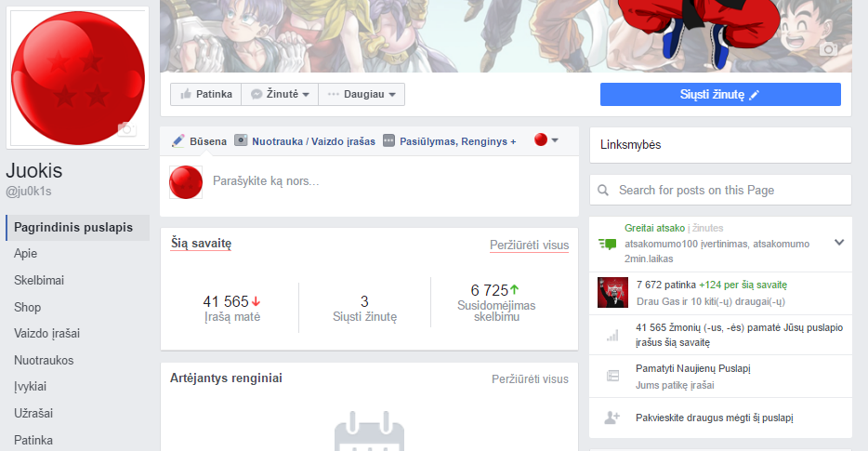Click the camera icon on cover photo

(x=828, y=49)
